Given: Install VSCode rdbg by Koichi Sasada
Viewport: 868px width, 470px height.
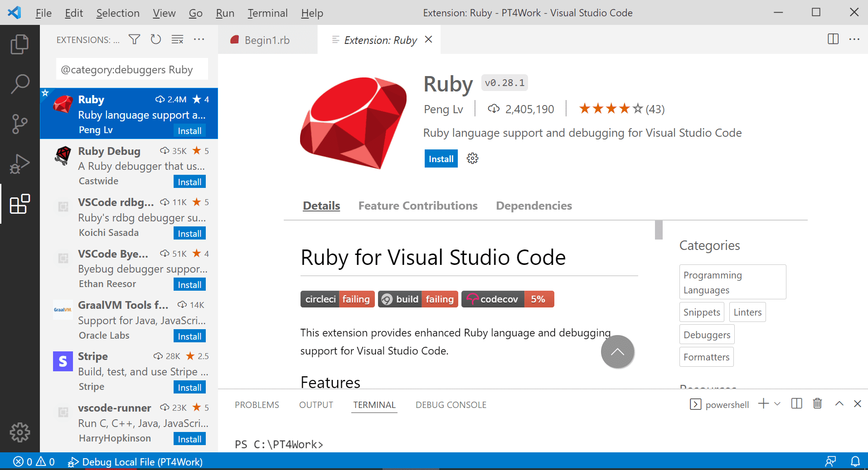Looking at the screenshot, I should point(189,233).
